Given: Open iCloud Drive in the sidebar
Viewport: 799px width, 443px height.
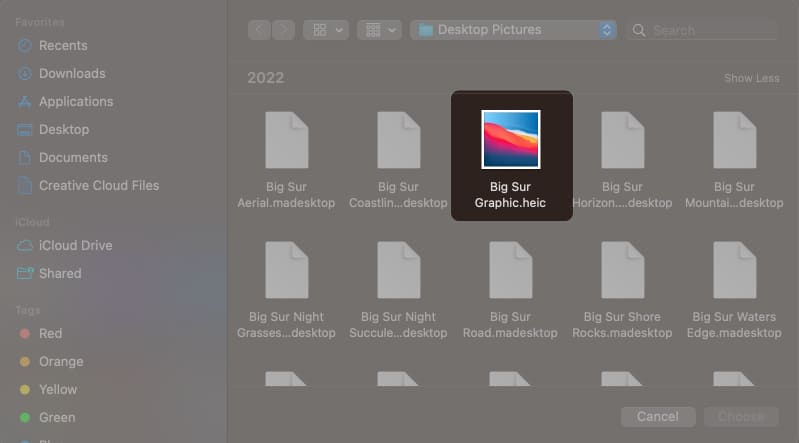Looking at the screenshot, I should tap(75, 246).
